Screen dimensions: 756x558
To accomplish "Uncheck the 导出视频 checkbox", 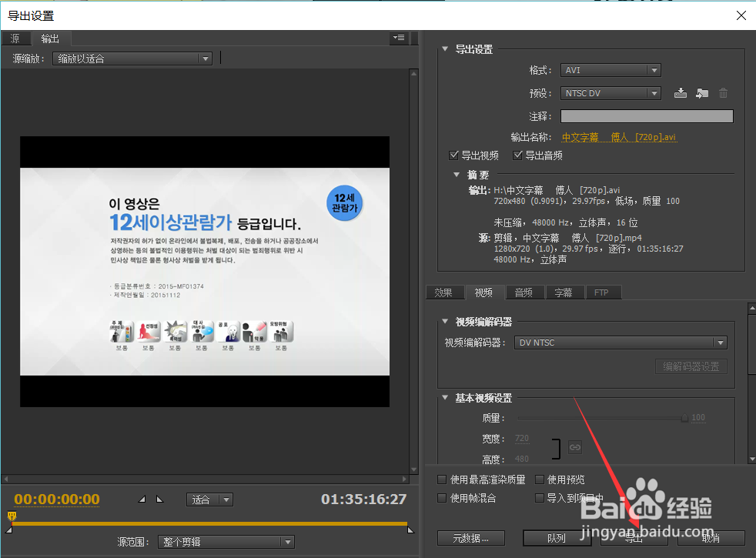I will 453,155.
